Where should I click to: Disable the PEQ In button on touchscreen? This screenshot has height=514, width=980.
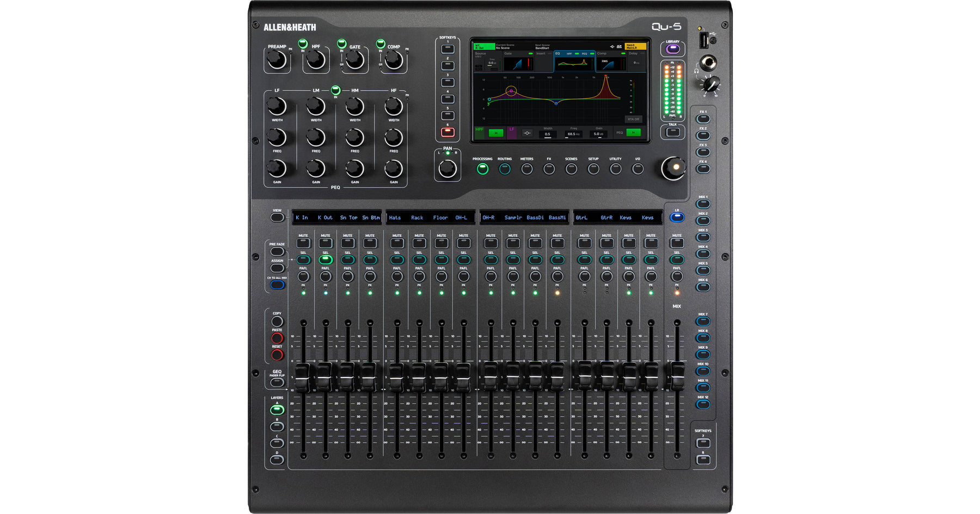click(633, 133)
